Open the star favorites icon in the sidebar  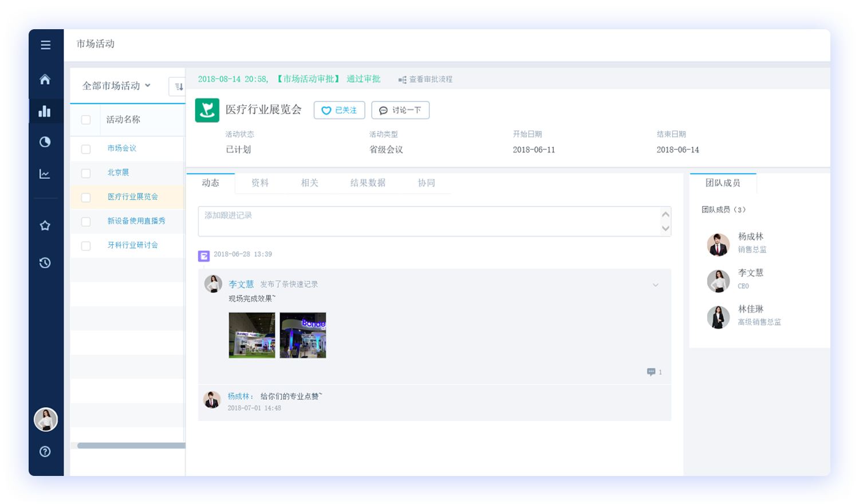[45, 226]
